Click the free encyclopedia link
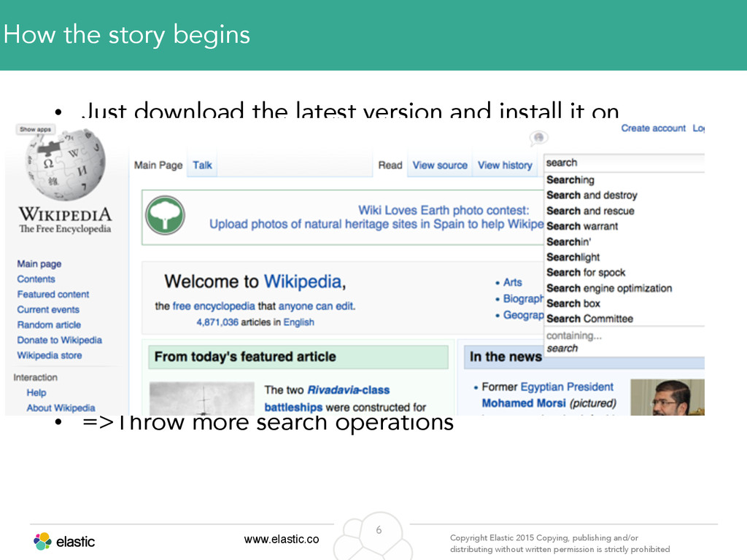The image size is (747, 560). tap(214, 306)
